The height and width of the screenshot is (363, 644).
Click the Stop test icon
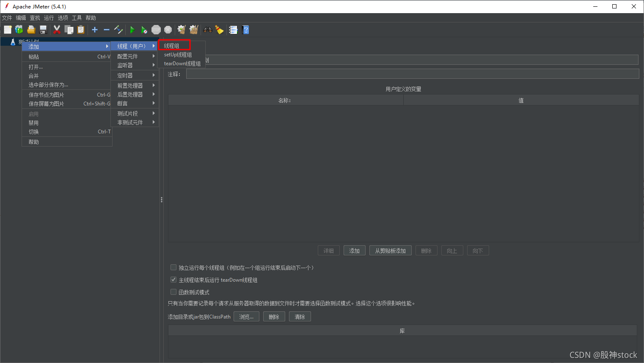tap(156, 30)
